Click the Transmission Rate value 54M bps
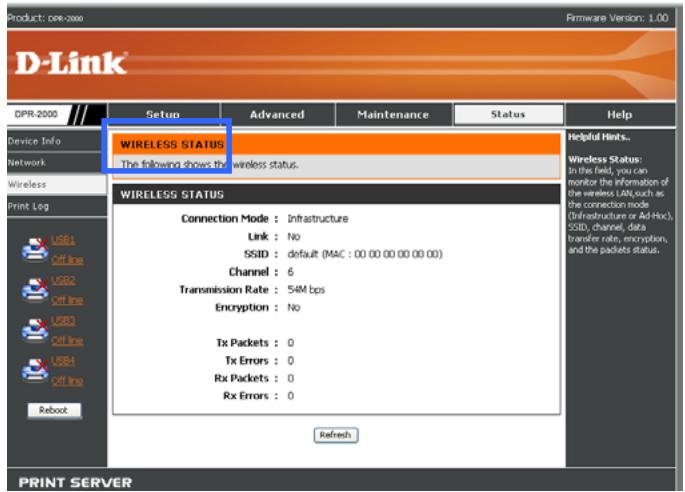 306,289
